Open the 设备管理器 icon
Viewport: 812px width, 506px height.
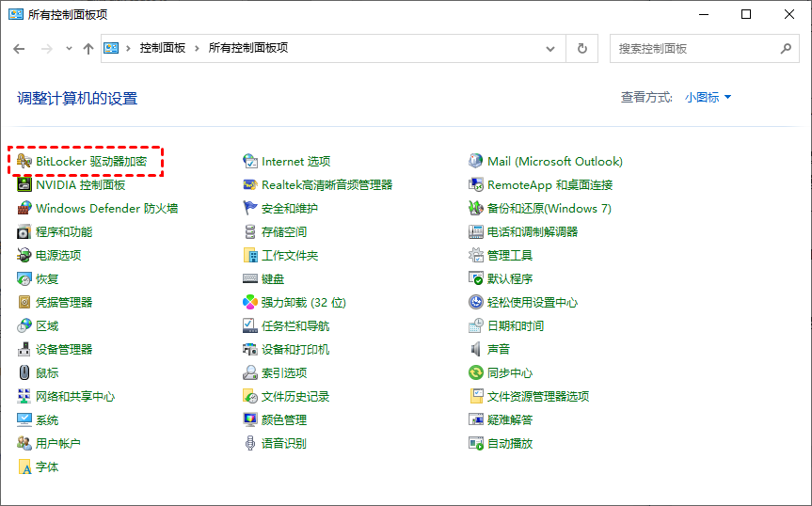coord(24,349)
